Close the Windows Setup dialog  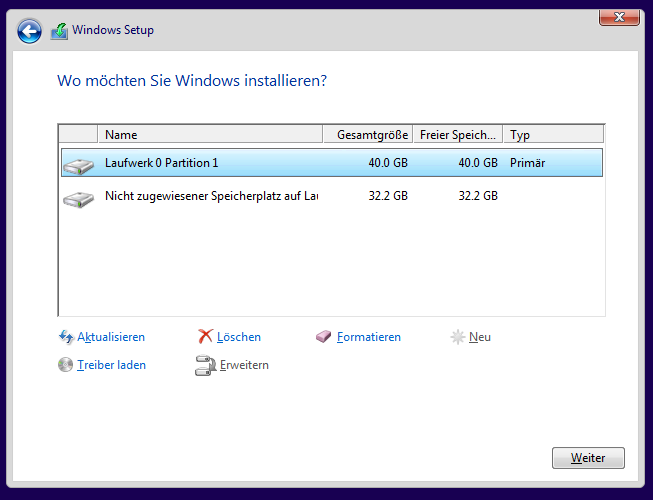coord(619,17)
